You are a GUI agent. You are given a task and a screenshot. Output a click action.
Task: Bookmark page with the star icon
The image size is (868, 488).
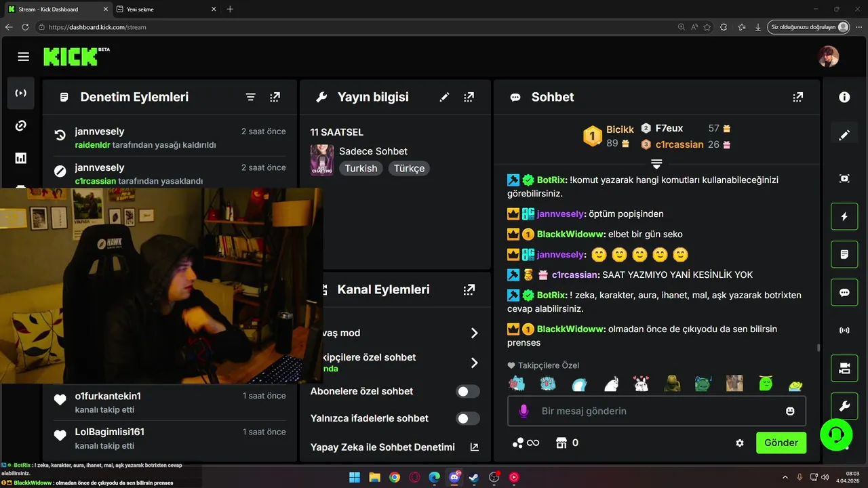[707, 27]
